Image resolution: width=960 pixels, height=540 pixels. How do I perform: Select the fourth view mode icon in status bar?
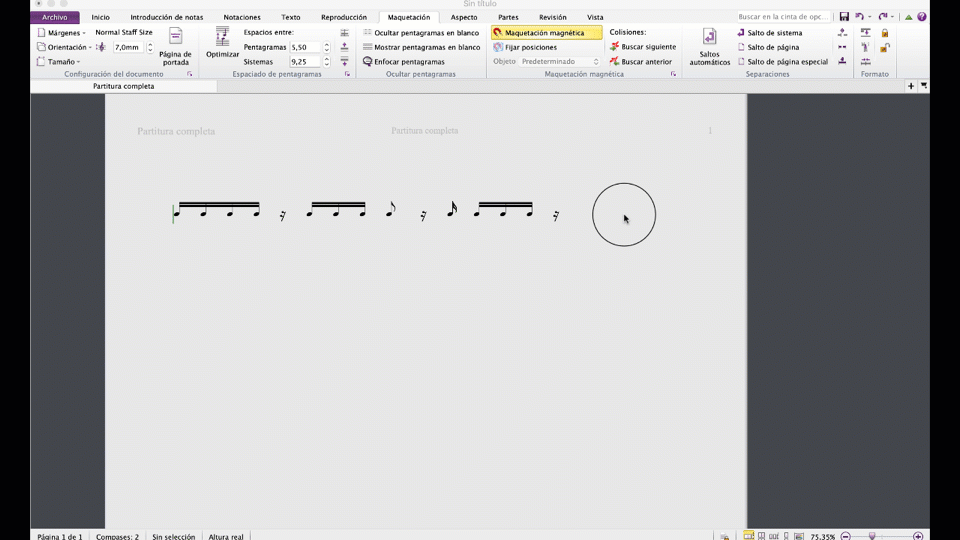point(786,536)
